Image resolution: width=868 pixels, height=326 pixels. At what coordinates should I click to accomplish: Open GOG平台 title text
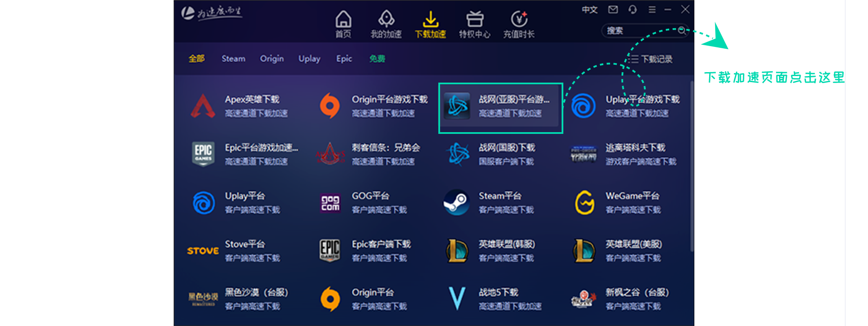click(370, 196)
